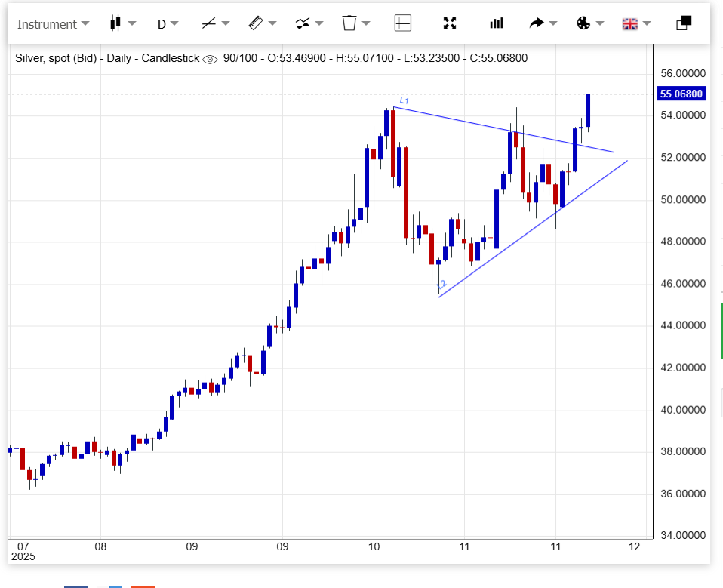Click the candlestick chart type icon
The width and height of the screenshot is (723, 588).
(x=115, y=23)
